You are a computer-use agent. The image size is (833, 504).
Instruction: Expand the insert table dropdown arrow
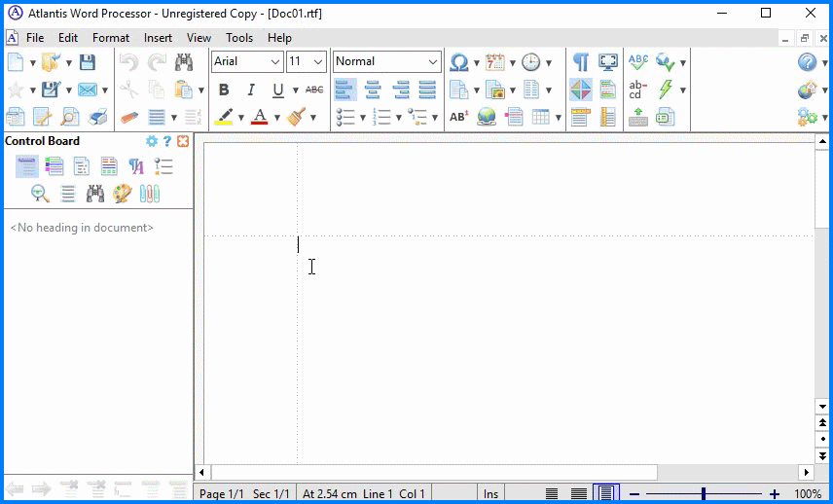(x=558, y=118)
